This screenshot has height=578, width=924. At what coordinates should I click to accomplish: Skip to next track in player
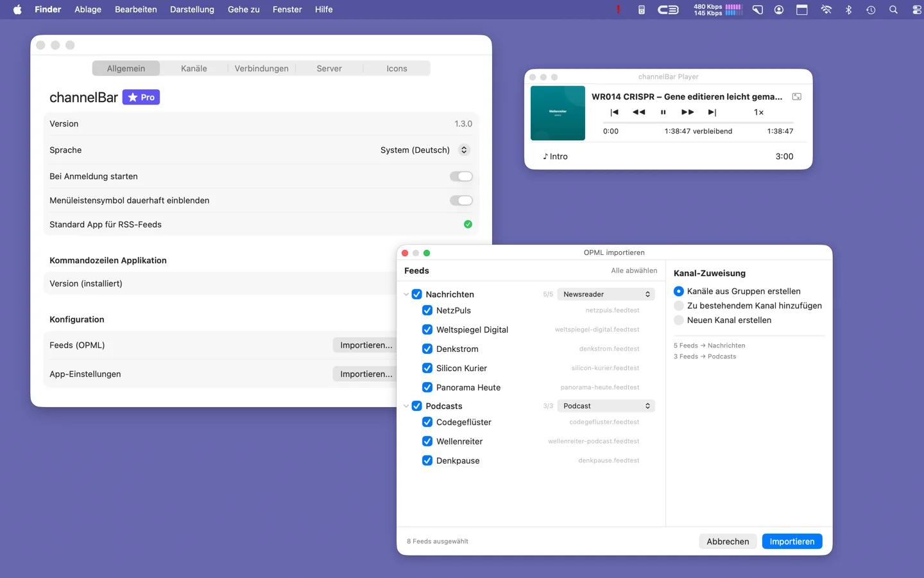[x=712, y=112]
